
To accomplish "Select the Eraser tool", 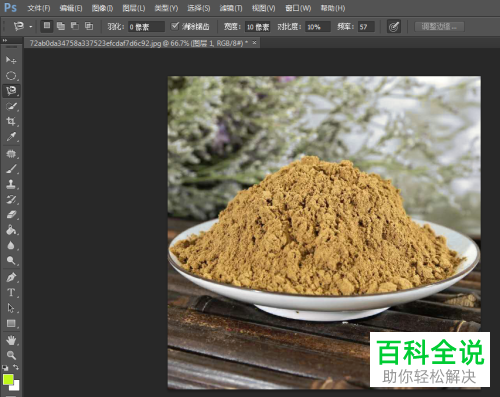I will 11,214.
